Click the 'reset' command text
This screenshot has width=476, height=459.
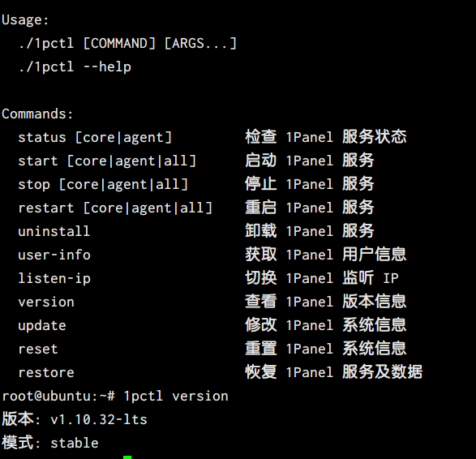point(38,349)
